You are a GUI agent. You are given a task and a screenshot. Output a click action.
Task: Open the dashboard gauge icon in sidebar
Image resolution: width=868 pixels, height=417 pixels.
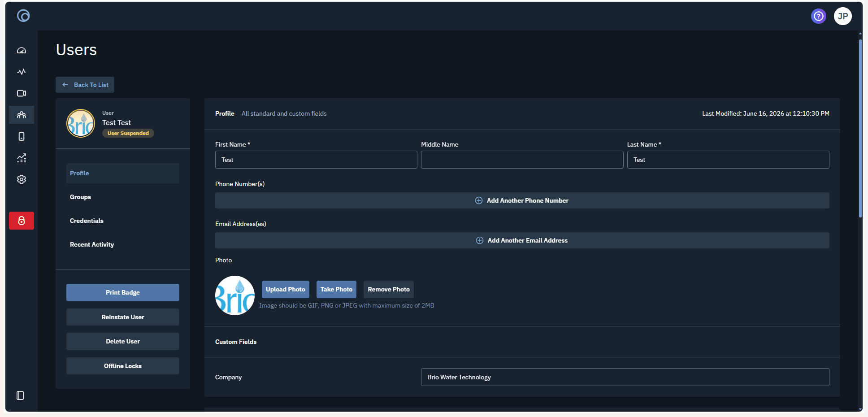point(22,50)
